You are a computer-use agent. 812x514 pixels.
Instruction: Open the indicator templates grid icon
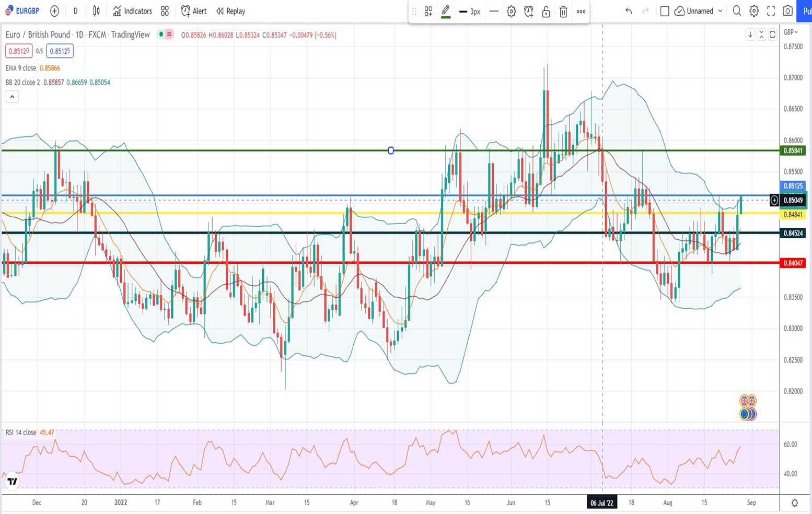[165, 11]
